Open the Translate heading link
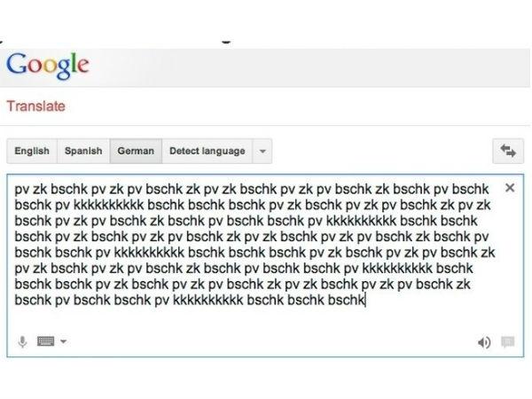 36,106
